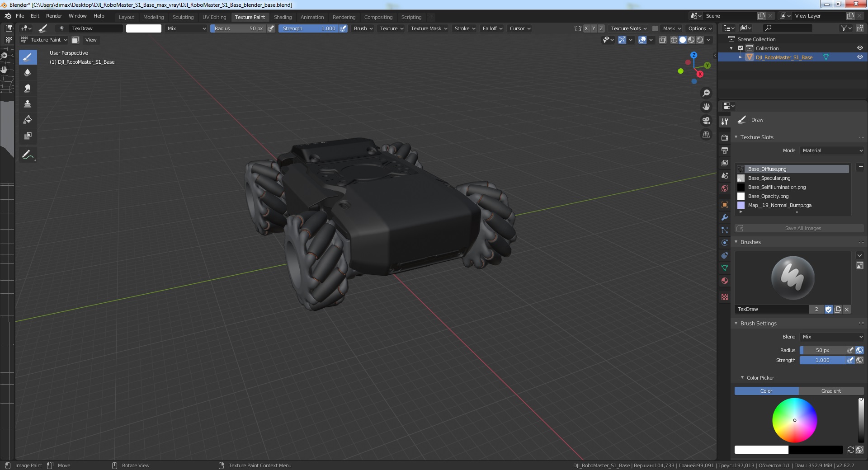Open the Scene properties tab
Screen dimensions: 868x470
tap(725, 176)
